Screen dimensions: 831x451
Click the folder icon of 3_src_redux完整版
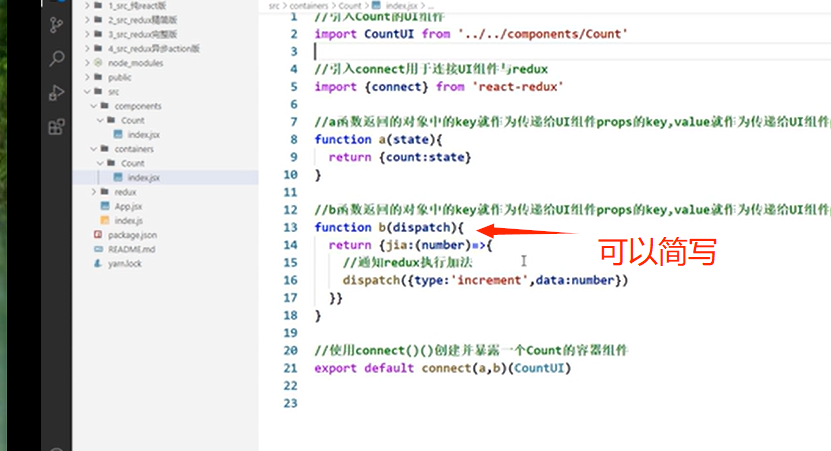pos(98,34)
